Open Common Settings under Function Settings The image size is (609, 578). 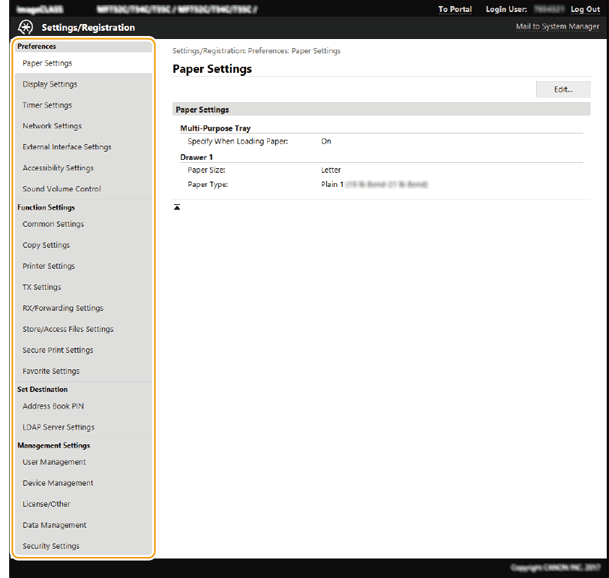click(x=53, y=224)
